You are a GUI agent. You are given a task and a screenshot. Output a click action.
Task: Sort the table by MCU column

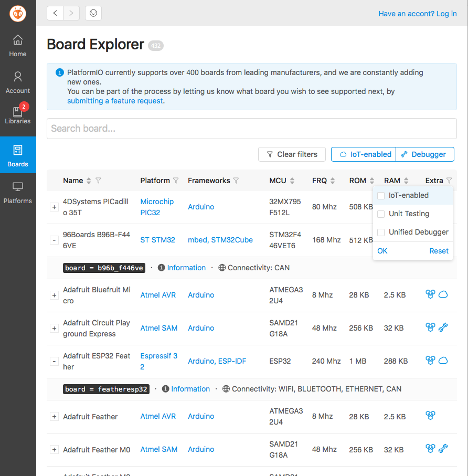click(292, 181)
